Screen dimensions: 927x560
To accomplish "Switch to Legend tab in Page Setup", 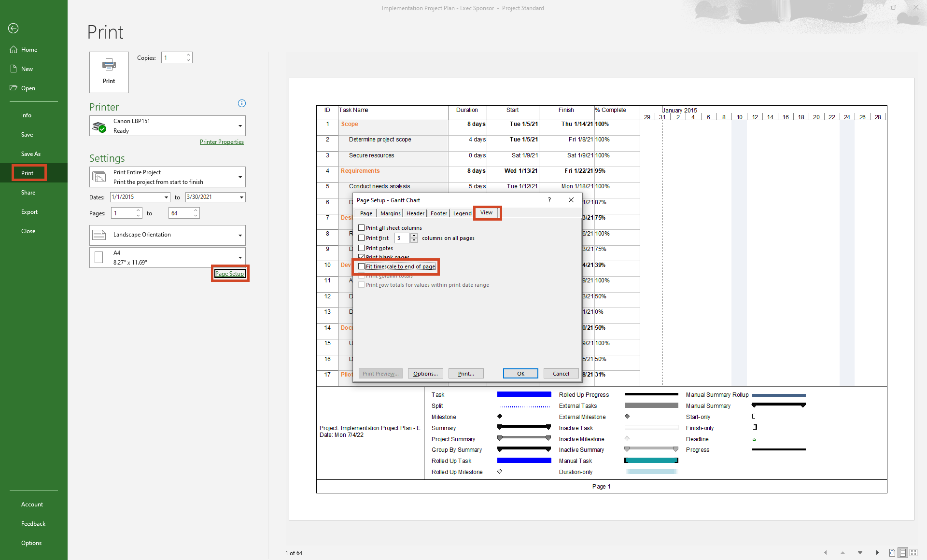I will click(x=462, y=213).
